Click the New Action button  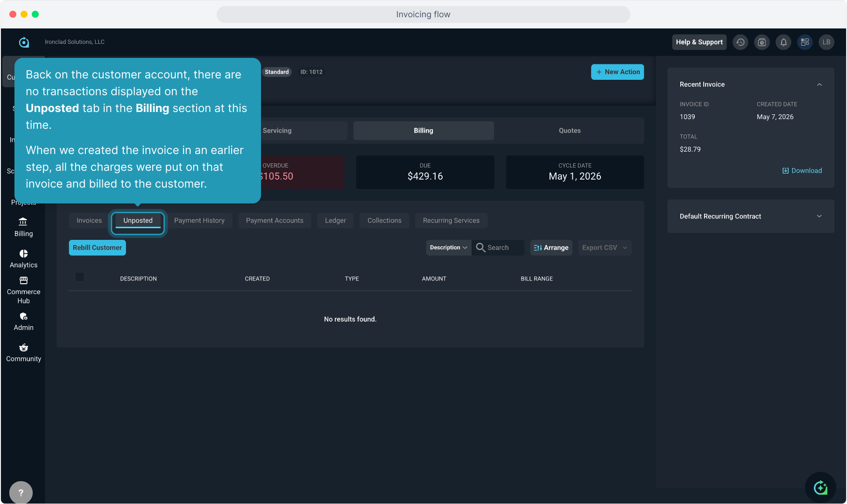pos(617,72)
